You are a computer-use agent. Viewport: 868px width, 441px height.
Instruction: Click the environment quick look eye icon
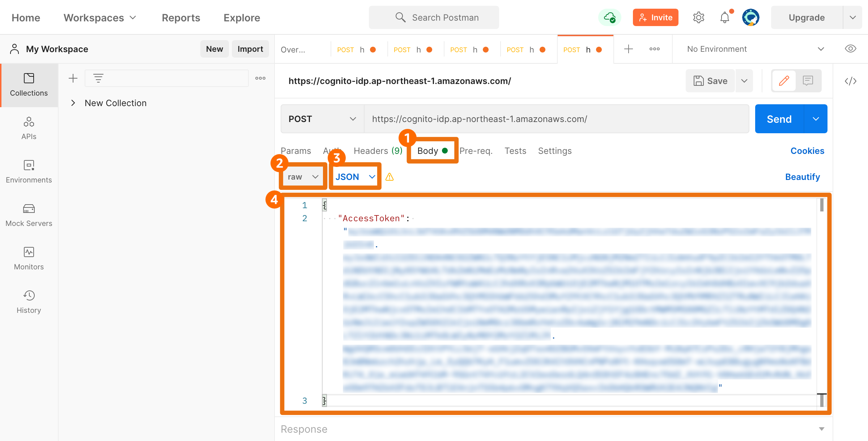point(851,49)
